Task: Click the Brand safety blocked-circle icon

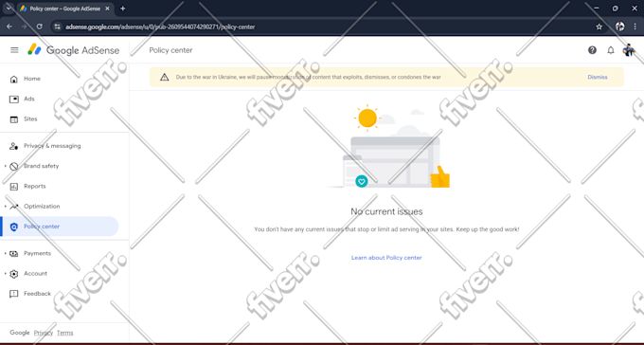Action: [x=14, y=166]
